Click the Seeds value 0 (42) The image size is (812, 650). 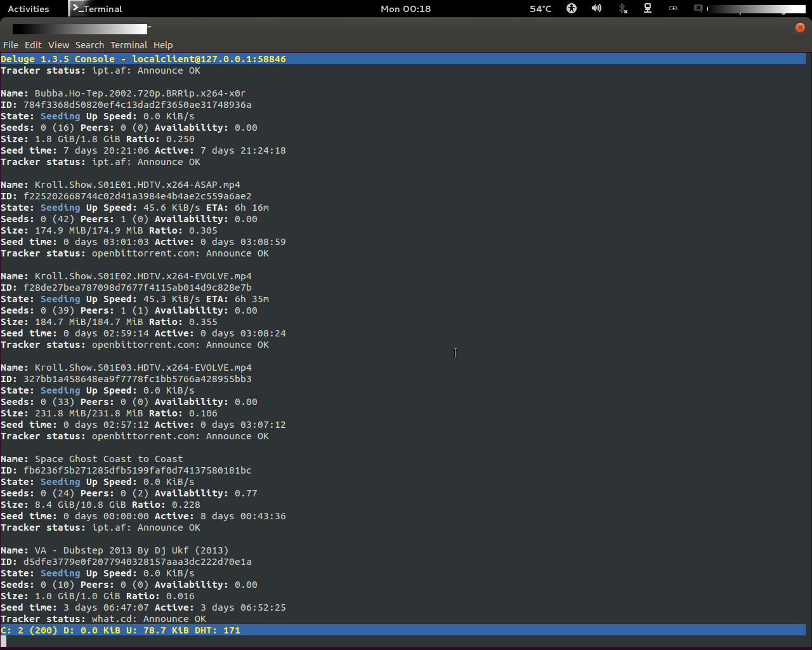(58, 219)
